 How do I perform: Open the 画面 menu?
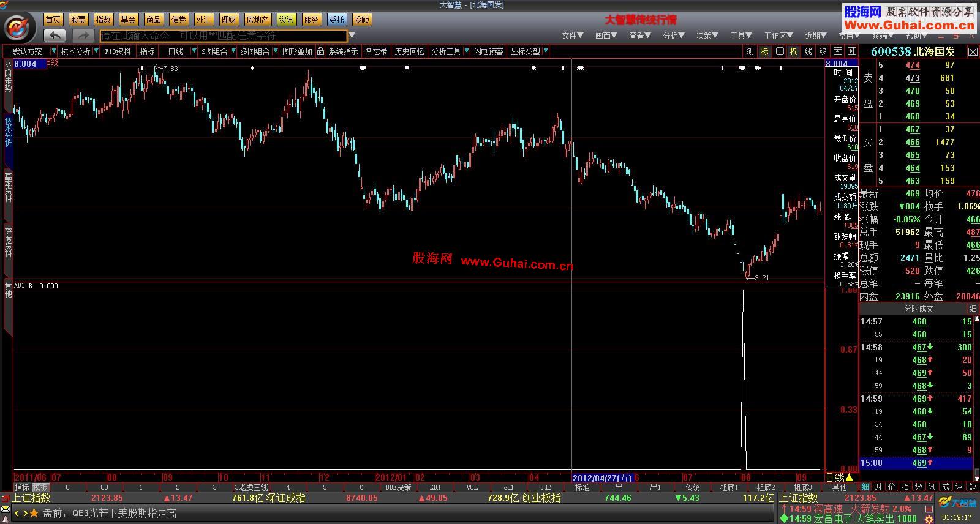point(606,36)
